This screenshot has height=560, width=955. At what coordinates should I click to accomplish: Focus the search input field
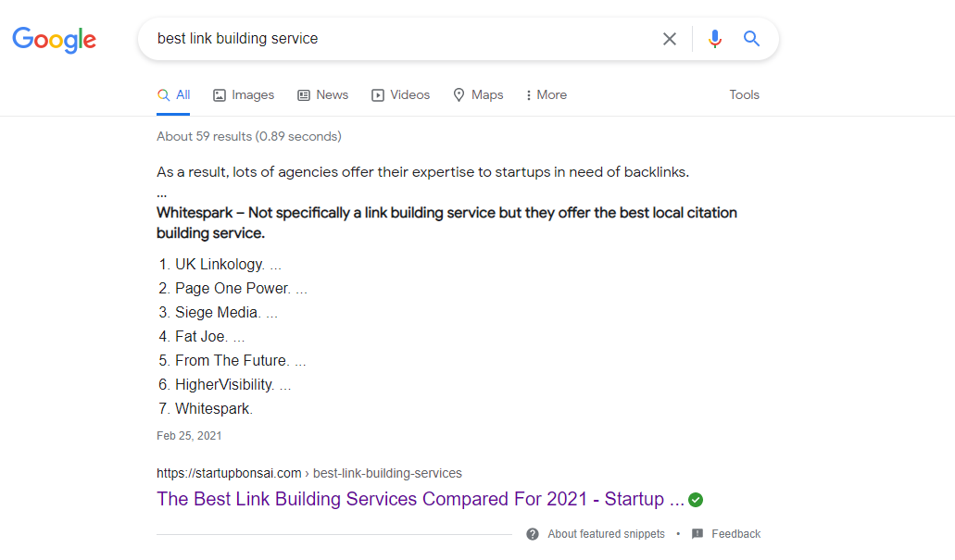[x=398, y=39]
